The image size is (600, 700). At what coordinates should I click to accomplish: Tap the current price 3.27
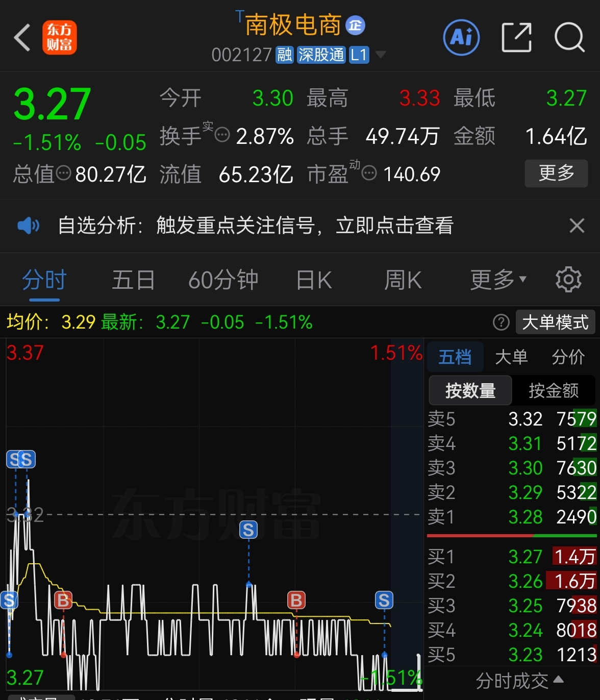(x=52, y=104)
